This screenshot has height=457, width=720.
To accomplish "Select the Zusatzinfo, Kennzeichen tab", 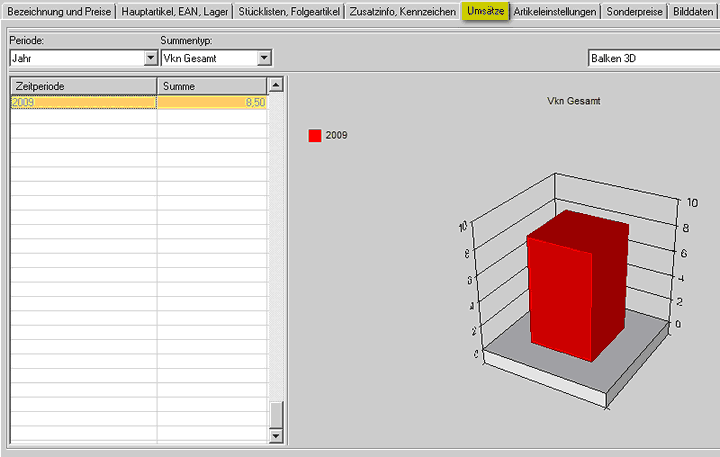I will point(403,11).
